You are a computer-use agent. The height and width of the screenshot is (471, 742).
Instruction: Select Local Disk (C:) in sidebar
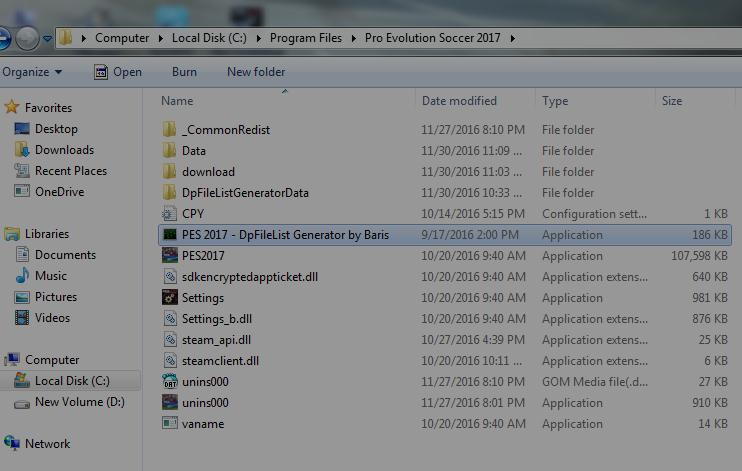point(72,381)
